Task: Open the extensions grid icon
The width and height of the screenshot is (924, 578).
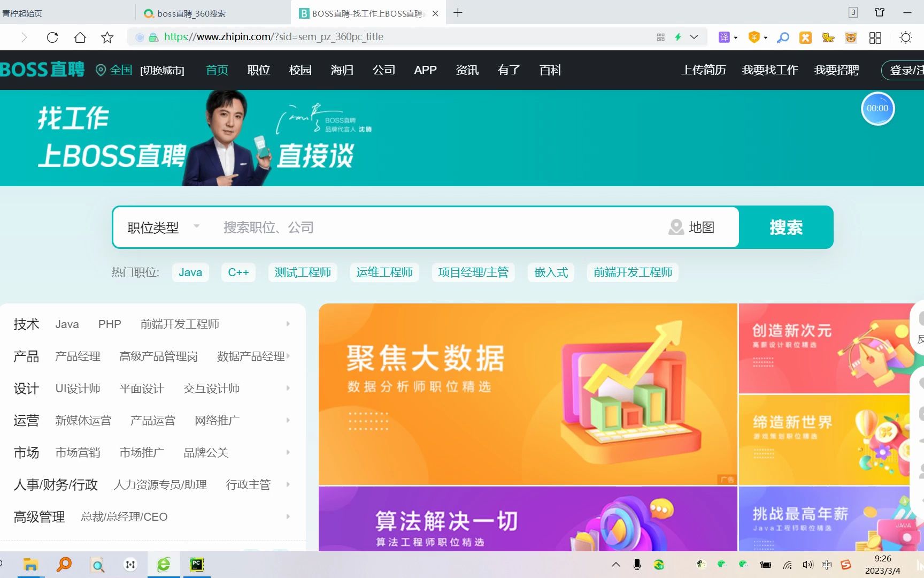Action: (875, 37)
